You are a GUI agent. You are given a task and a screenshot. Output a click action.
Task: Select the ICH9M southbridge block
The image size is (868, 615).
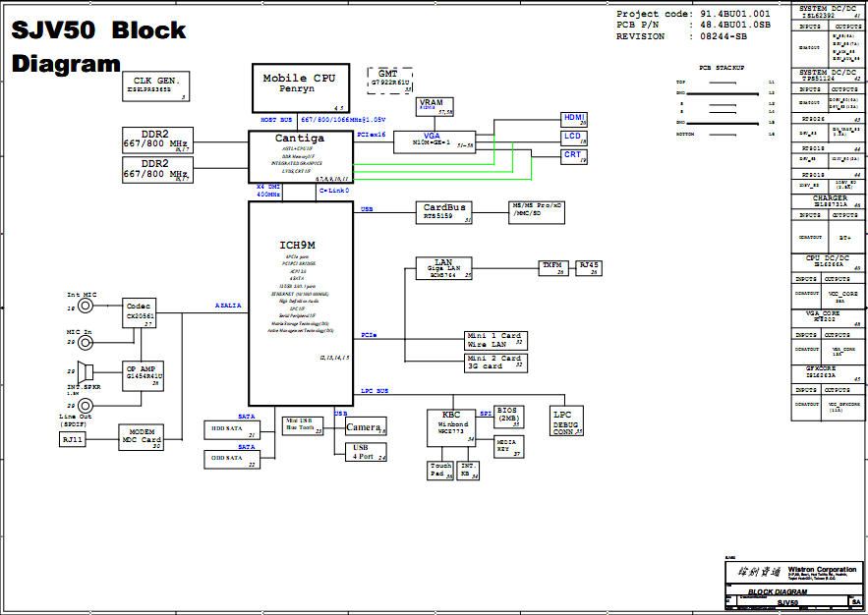[301, 304]
